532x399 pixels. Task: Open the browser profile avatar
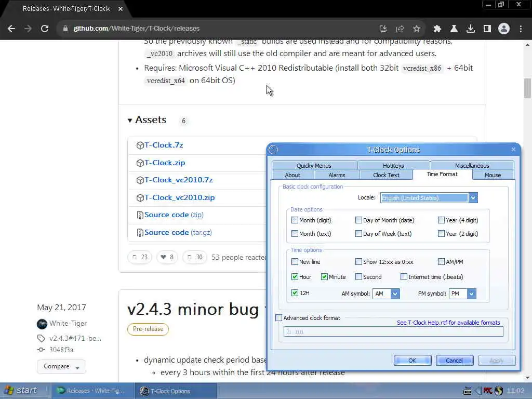tap(504, 29)
